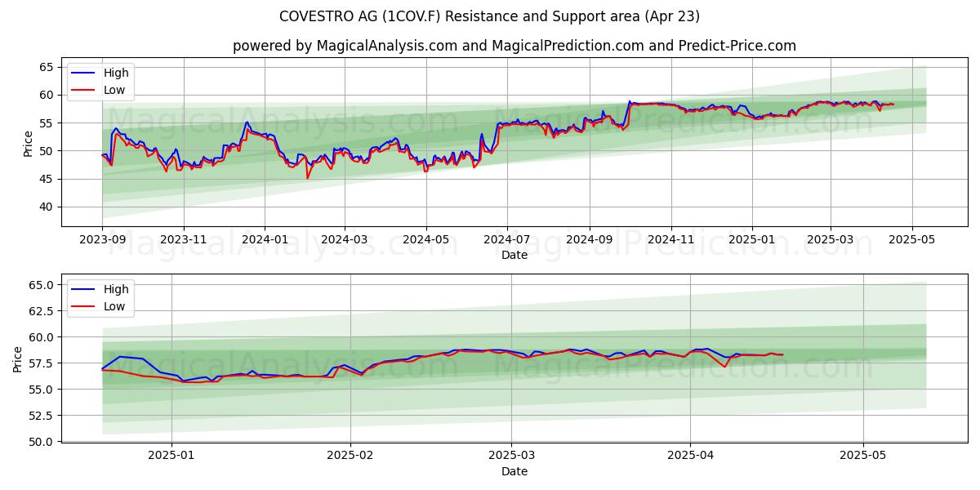Click the 'Price' y-axis label of bottom chart

pos(18,359)
